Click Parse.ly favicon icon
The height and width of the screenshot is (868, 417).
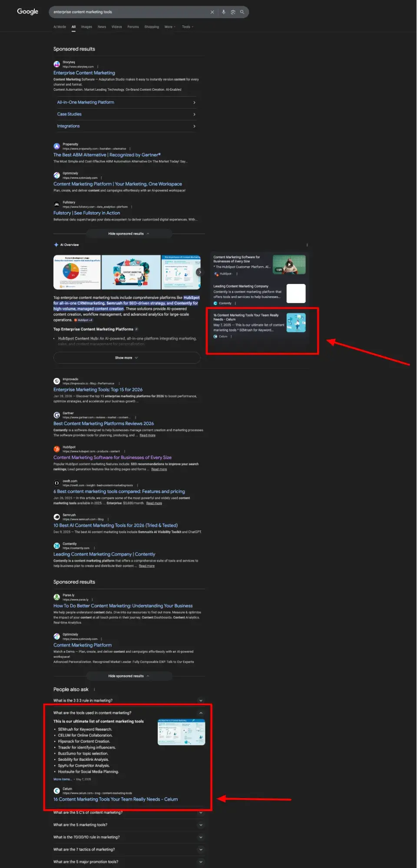(x=56, y=597)
